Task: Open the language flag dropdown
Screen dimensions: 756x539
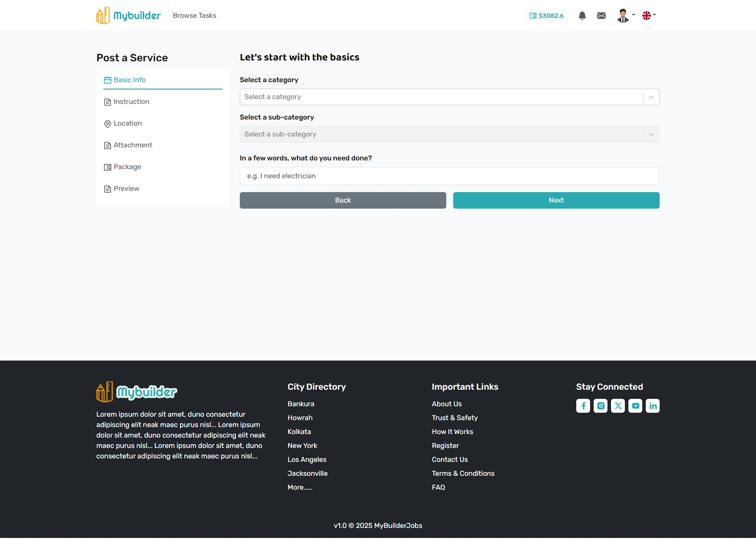Action: pos(649,16)
